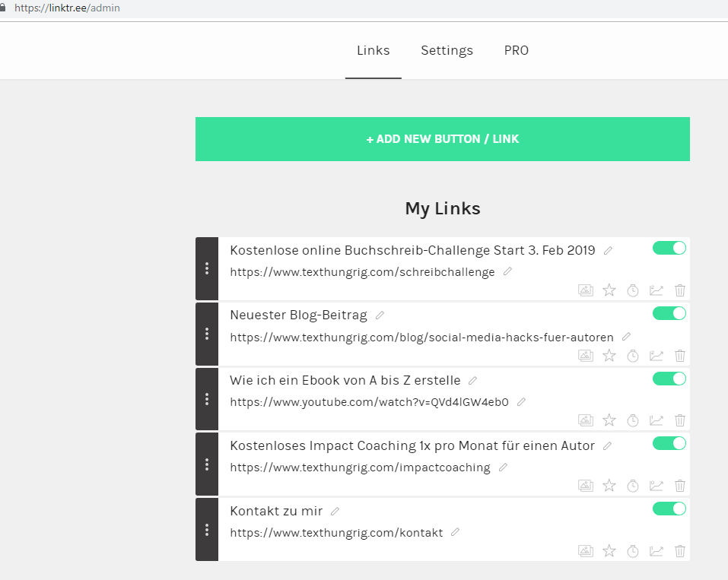728x580 pixels.
Task: Click the Neuester Blog-Beitrag title text
Action: click(298, 315)
